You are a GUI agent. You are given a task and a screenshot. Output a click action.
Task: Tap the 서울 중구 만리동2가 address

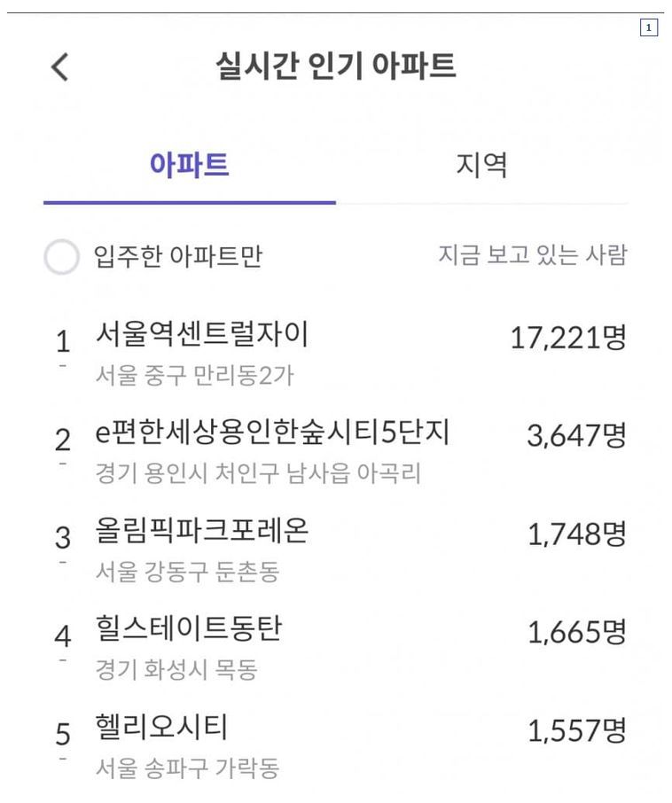click(194, 376)
